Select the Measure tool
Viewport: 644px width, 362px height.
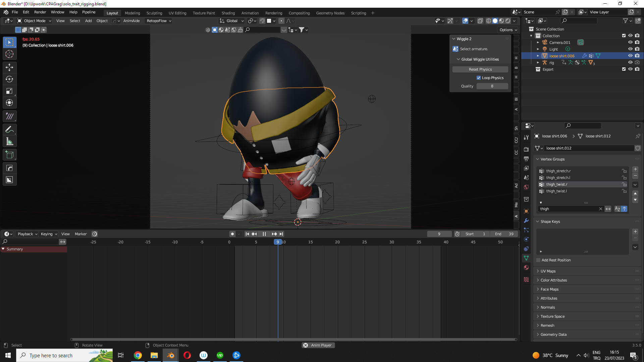coord(9,141)
